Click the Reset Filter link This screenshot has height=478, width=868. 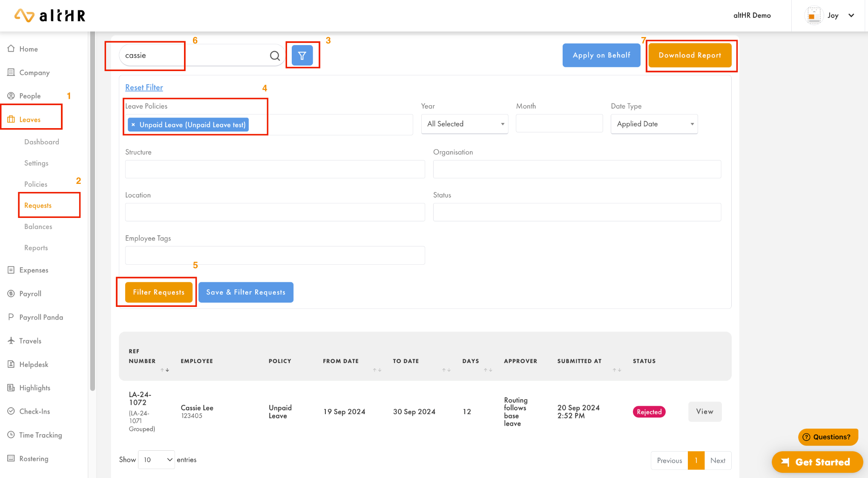(x=144, y=87)
